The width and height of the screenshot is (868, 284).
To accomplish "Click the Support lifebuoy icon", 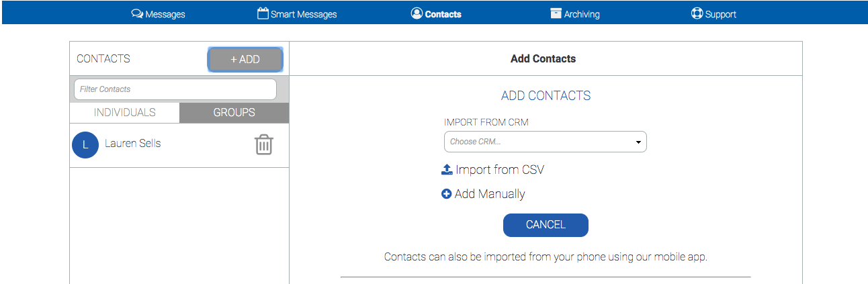I will (x=697, y=13).
